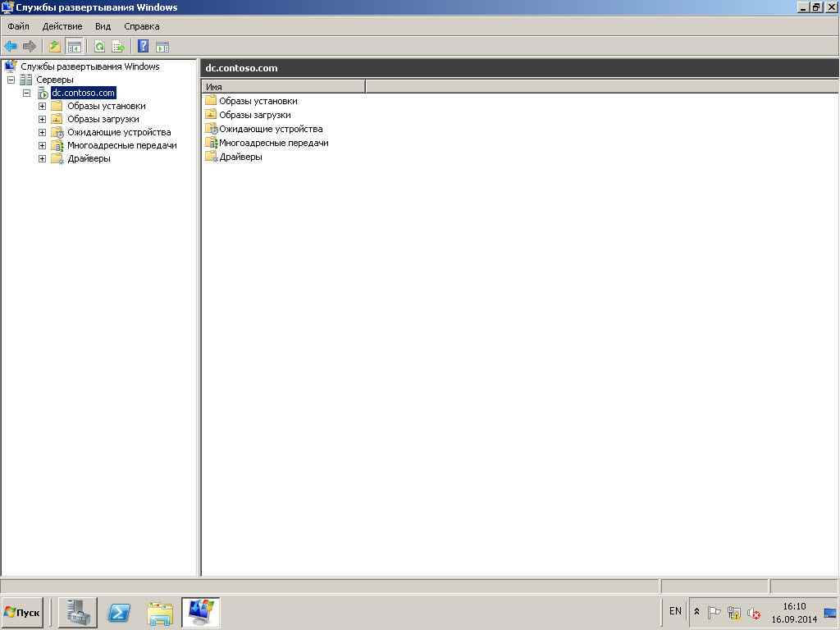Click Образы установки folder icon in list
This screenshot has width=840, height=630.
click(x=211, y=100)
